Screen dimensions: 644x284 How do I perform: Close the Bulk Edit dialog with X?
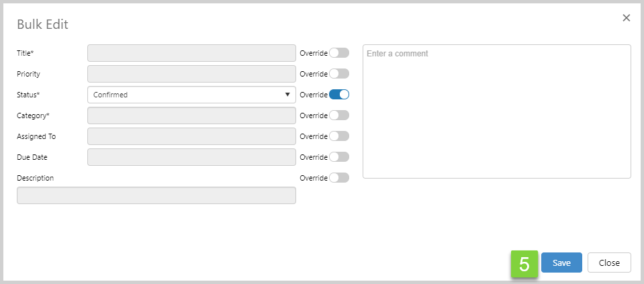tap(627, 18)
